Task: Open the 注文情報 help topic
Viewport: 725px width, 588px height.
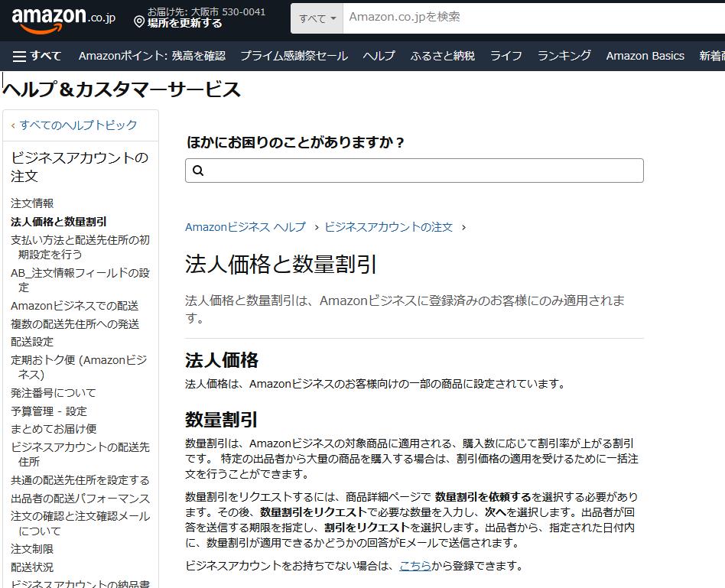Action: coord(31,203)
